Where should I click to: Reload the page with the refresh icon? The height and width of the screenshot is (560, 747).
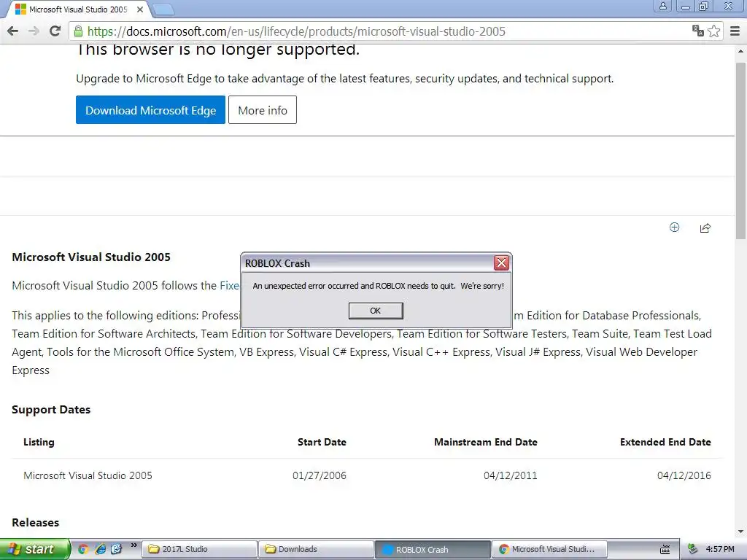[x=55, y=31]
